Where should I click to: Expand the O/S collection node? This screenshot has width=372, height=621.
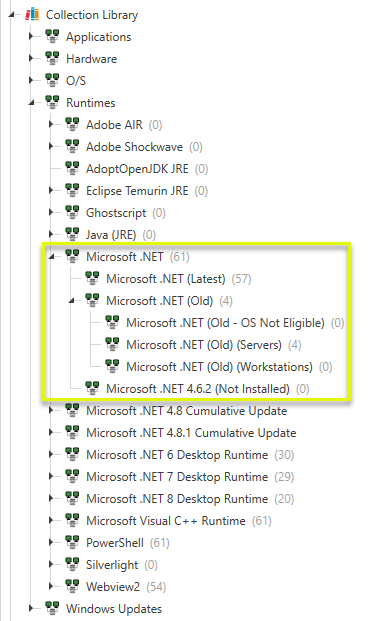(x=31, y=80)
